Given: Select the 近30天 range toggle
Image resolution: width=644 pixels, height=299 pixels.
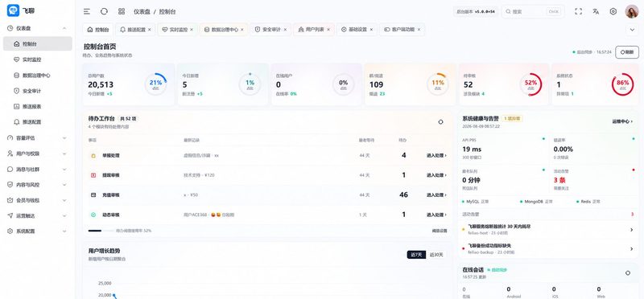Looking at the screenshot, I should tap(436, 255).
